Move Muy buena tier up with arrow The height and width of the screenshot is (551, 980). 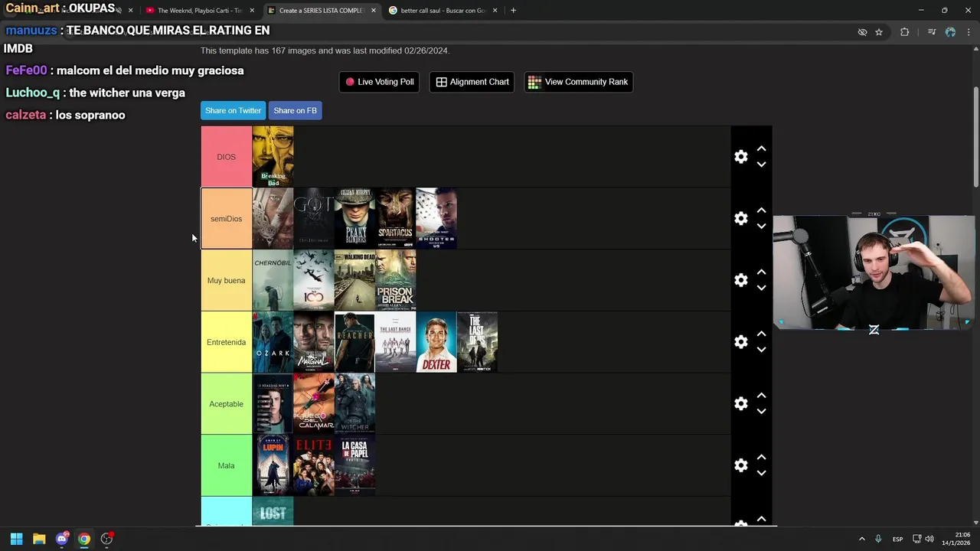[x=761, y=272]
